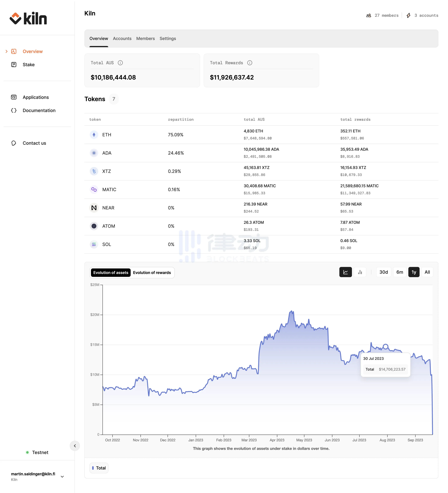448x493 pixels.
Task: Switch to the Accounts tab
Action: (122, 39)
